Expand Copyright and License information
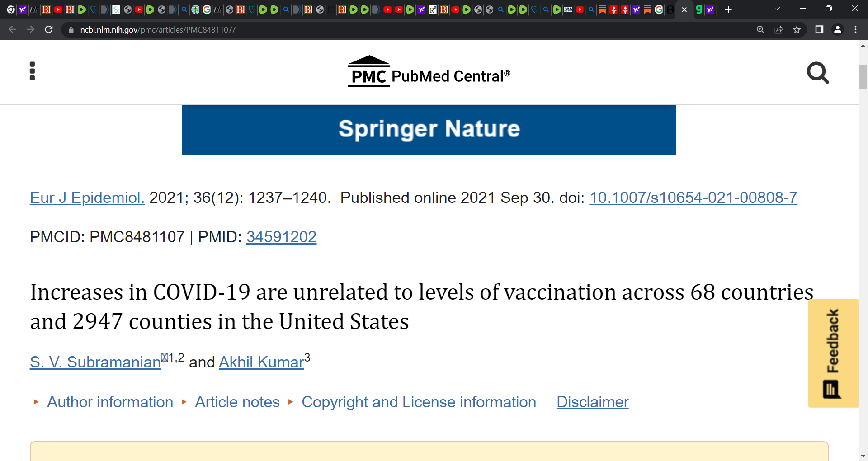The width and height of the screenshot is (868, 461). [419, 402]
